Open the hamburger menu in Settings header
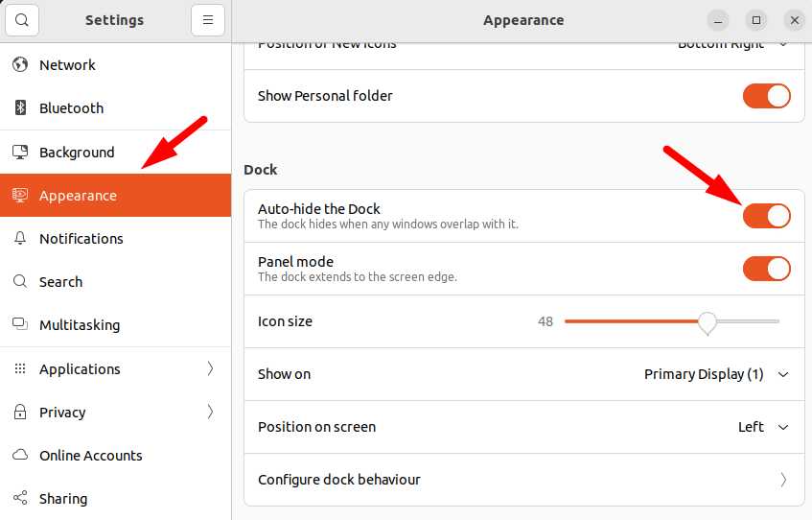The image size is (812, 520). (x=208, y=20)
